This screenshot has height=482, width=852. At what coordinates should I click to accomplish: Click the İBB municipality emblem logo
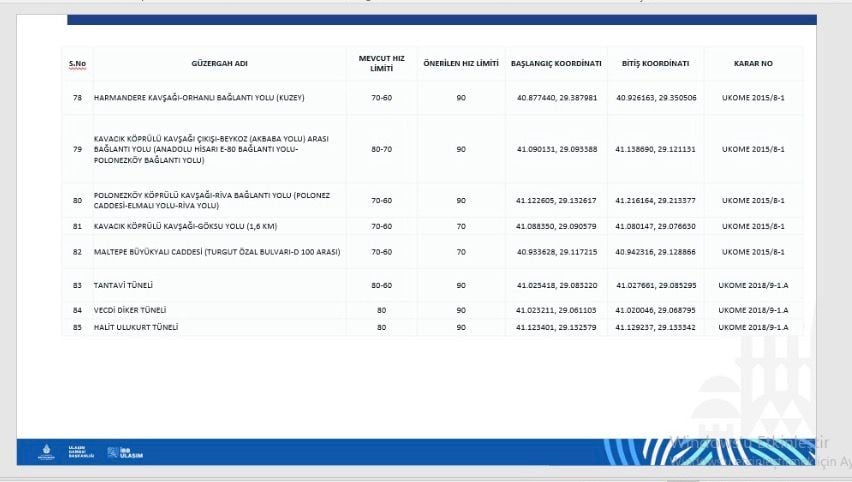click(x=46, y=452)
